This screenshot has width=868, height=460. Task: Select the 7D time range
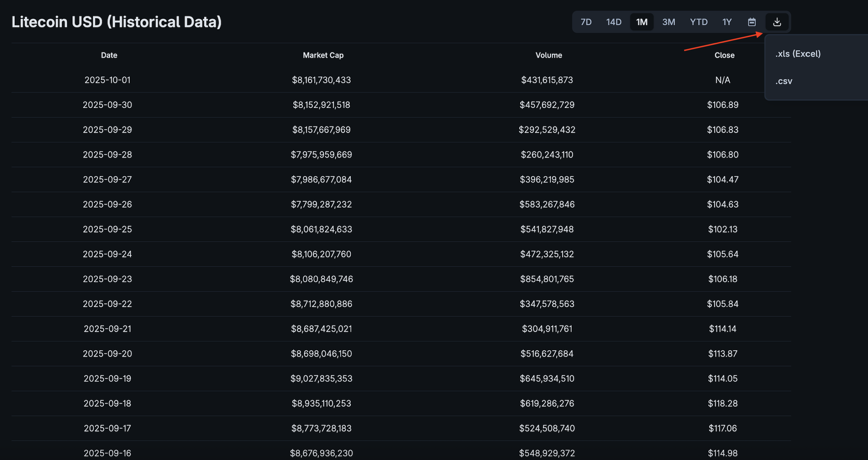click(x=586, y=22)
